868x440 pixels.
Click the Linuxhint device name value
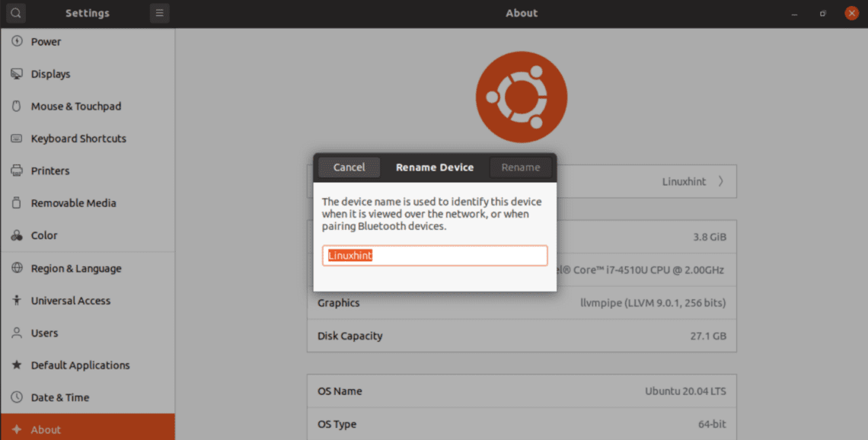pyautogui.click(x=684, y=181)
